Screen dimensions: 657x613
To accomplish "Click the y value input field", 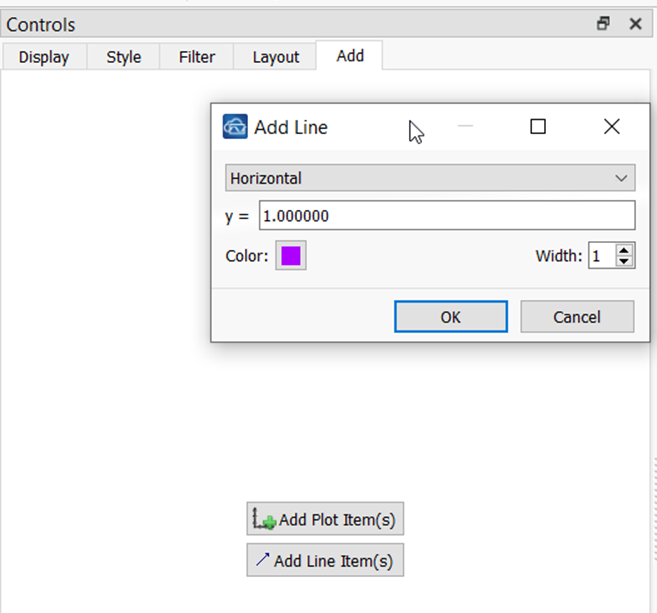I will coord(447,215).
